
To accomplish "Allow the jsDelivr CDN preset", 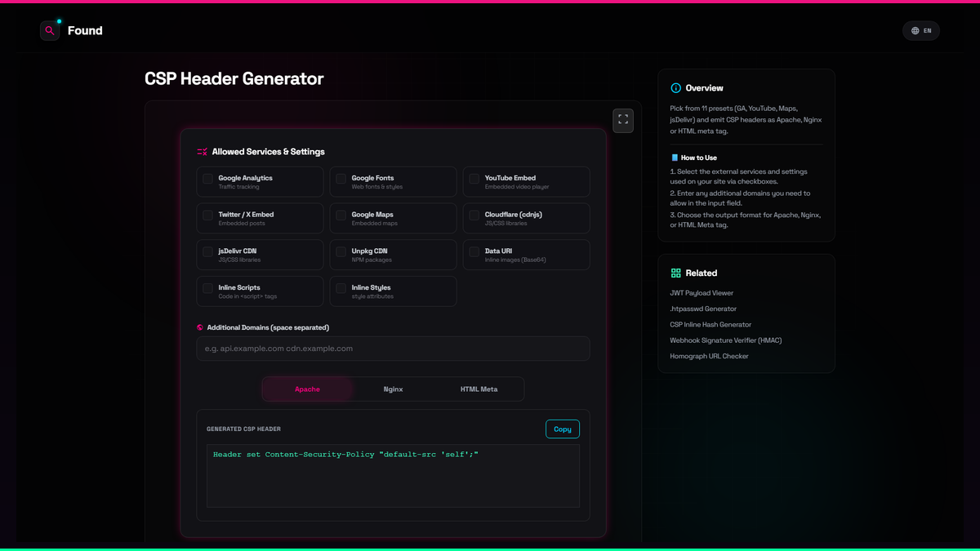I will [208, 252].
